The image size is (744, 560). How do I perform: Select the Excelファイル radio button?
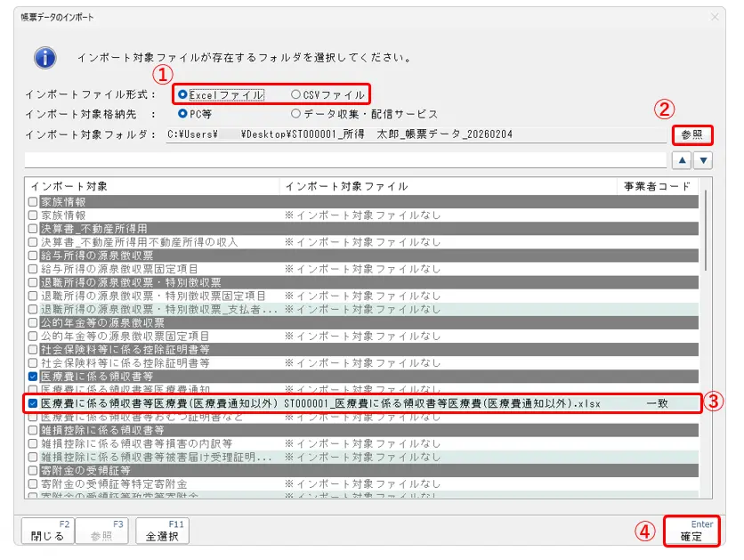click(183, 94)
